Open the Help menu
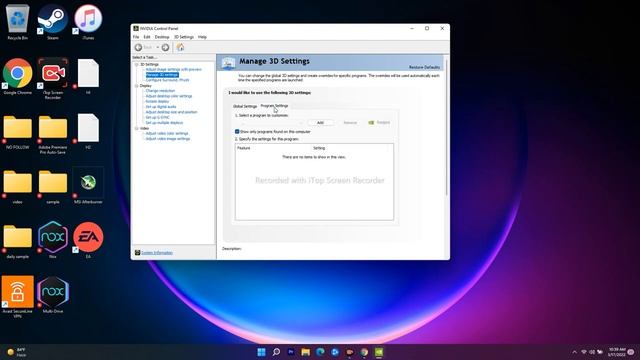Viewport: 640px width, 360px height. tap(202, 37)
